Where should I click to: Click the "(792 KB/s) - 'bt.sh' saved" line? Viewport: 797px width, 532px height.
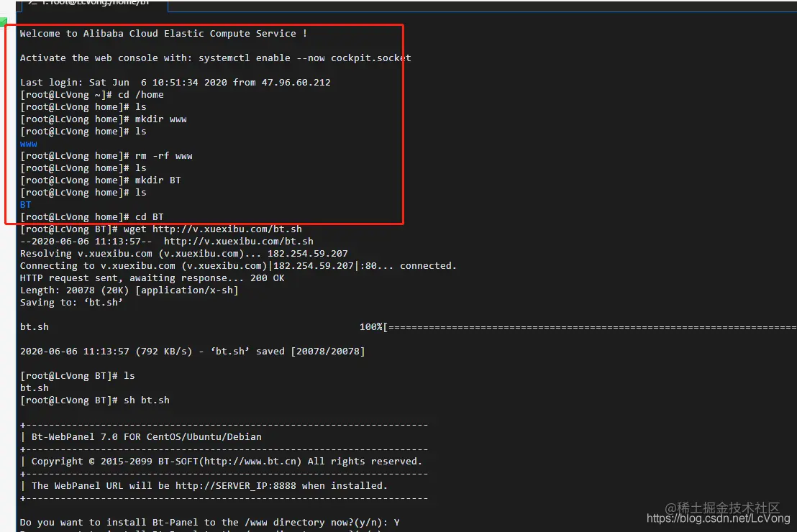coord(192,352)
